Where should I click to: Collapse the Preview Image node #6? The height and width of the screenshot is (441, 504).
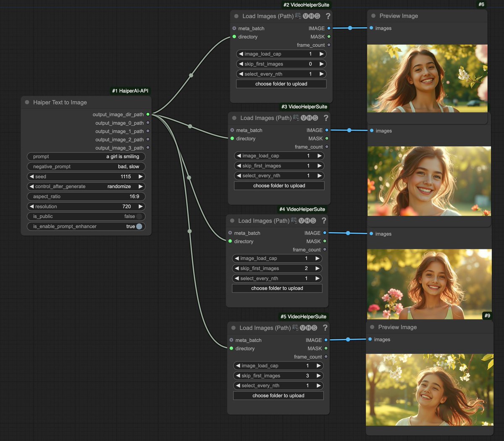pos(373,16)
